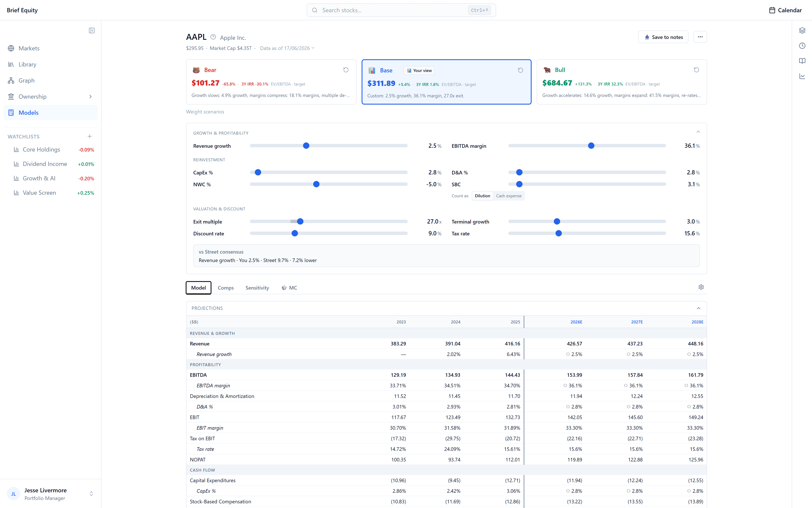Open the line chart icon in right rail
Image resolution: width=812 pixels, height=508 pixels.
point(802,76)
